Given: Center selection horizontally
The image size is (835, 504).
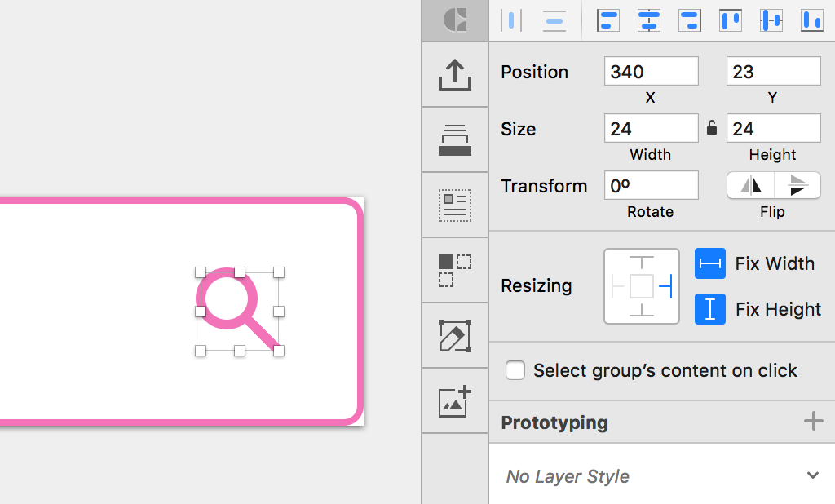Looking at the screenshot, I should click(x=649, y=20).
